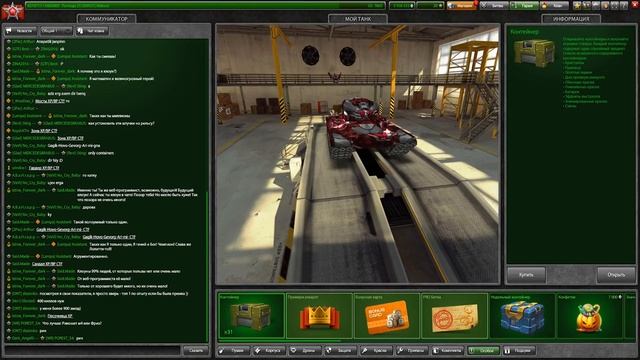Switch to Чат клана clan chat

[x=92, y=31]
